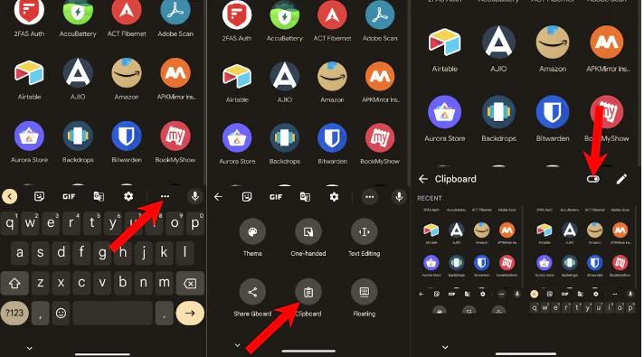Click the RECENT label in Clipboard

pos(430,198)
